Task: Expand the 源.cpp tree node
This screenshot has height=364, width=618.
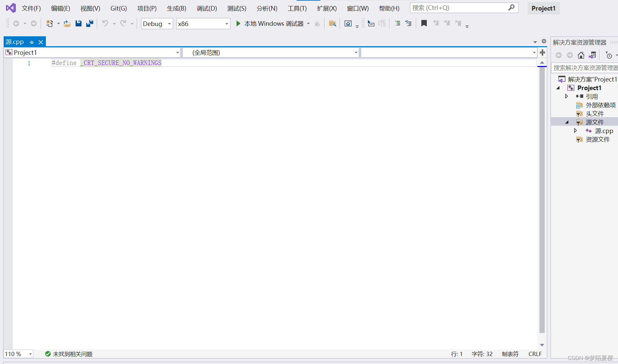Action: click(x=575, y=130)
